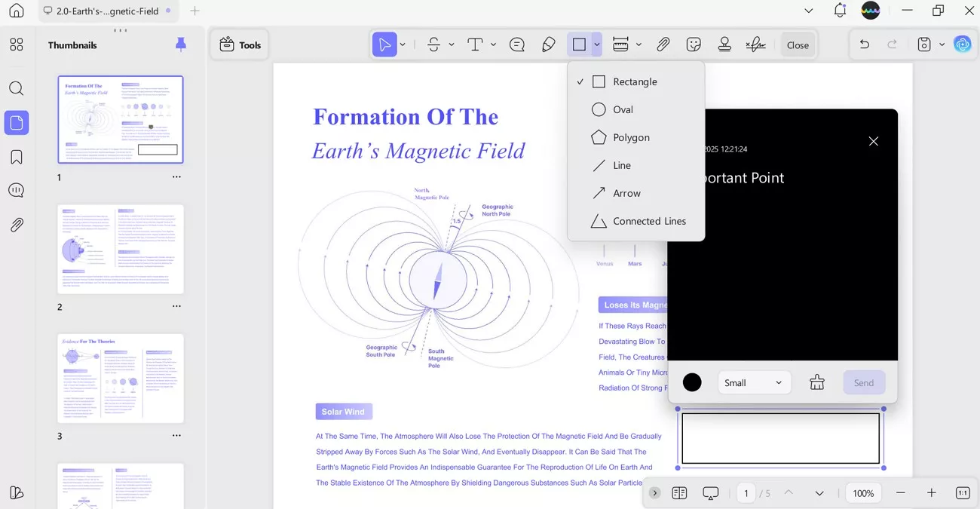
Task: Open the signature tool
Action: click(755, 44)
